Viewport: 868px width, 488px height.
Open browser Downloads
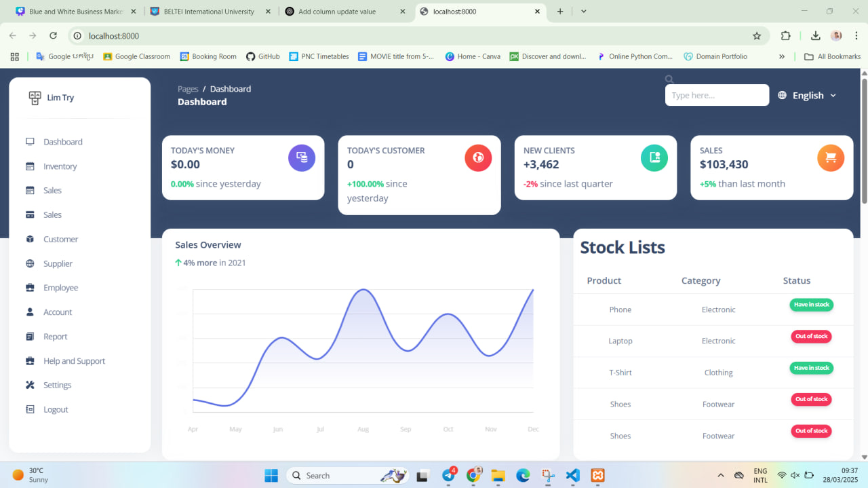pos(816,36)
